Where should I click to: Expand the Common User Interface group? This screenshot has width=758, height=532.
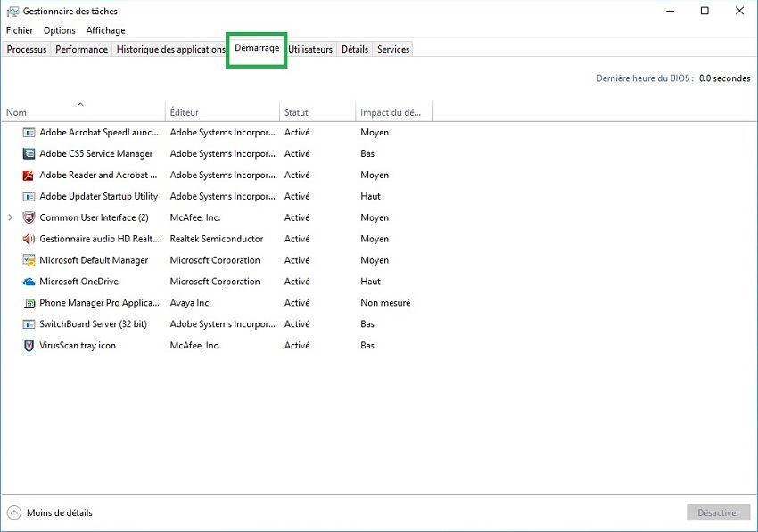[11, 218]
